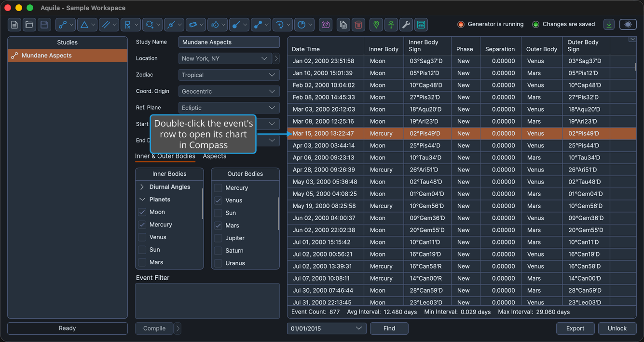This screenshot has width=644, height=342.
Task: Check Uranus in Outer Bodies
Action: pyautogui.click(x=218, y=263)
